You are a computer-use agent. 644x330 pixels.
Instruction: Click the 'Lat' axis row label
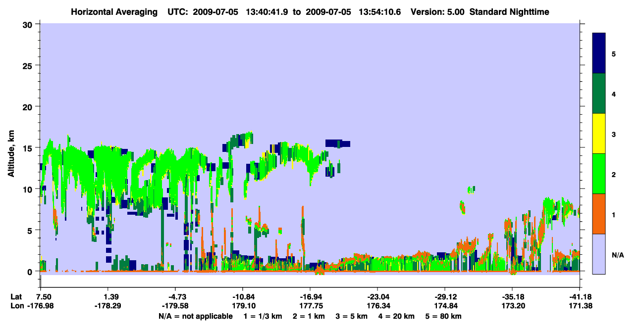(16, 297)
